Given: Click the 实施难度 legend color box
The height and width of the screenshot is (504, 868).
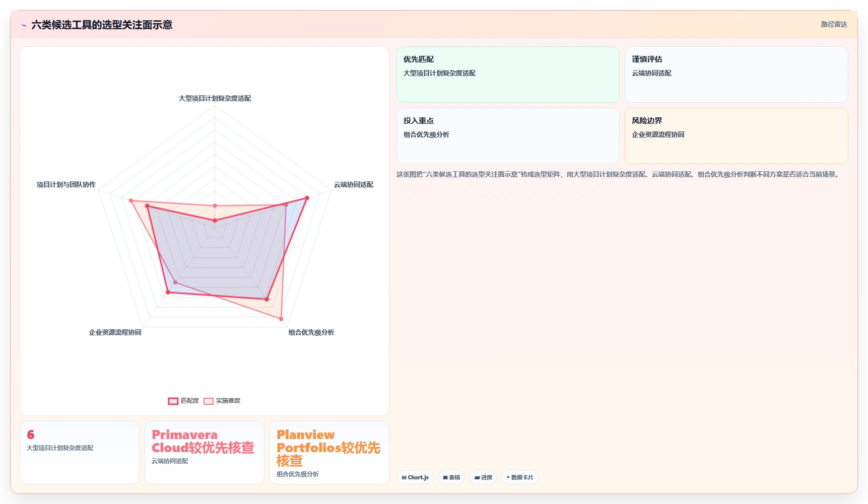Looking at the screenshot, I should tap(209, 401).
